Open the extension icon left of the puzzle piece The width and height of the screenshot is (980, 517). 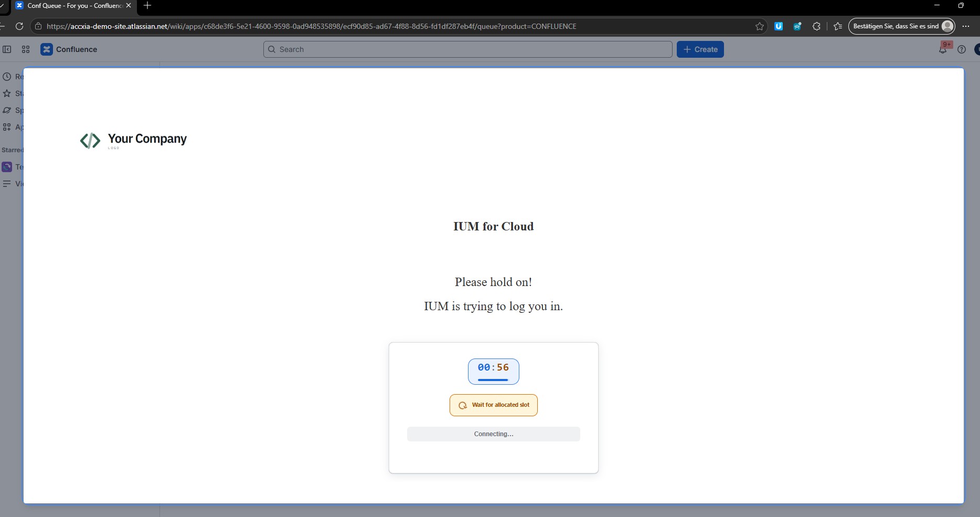(797, 26)
